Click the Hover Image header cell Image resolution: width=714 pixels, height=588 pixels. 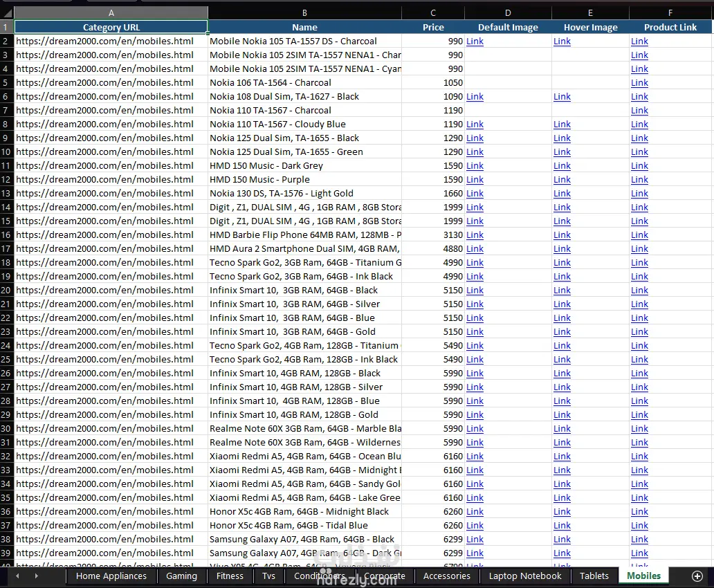[x=590, y=28]
